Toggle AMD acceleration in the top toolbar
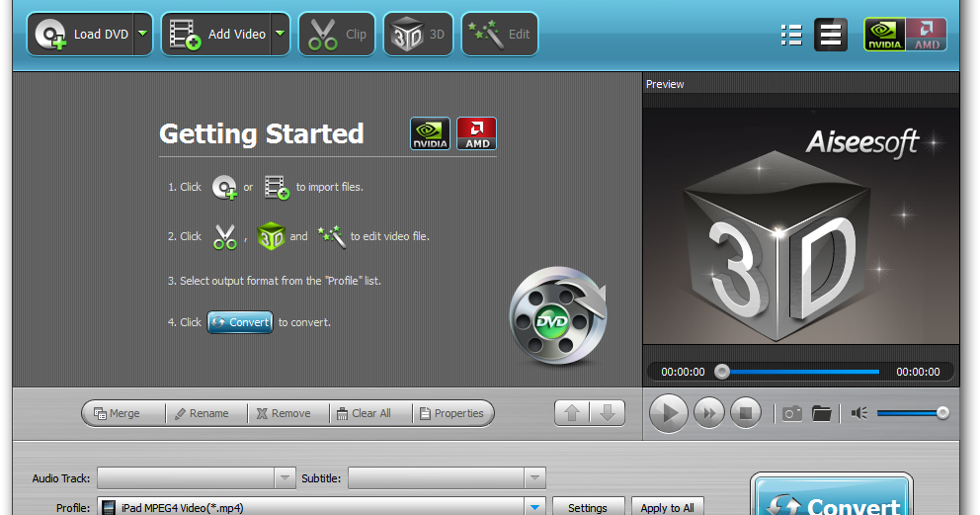Viewport: 980px width, 515px height. pyautogui.click(x=927, y=35)
